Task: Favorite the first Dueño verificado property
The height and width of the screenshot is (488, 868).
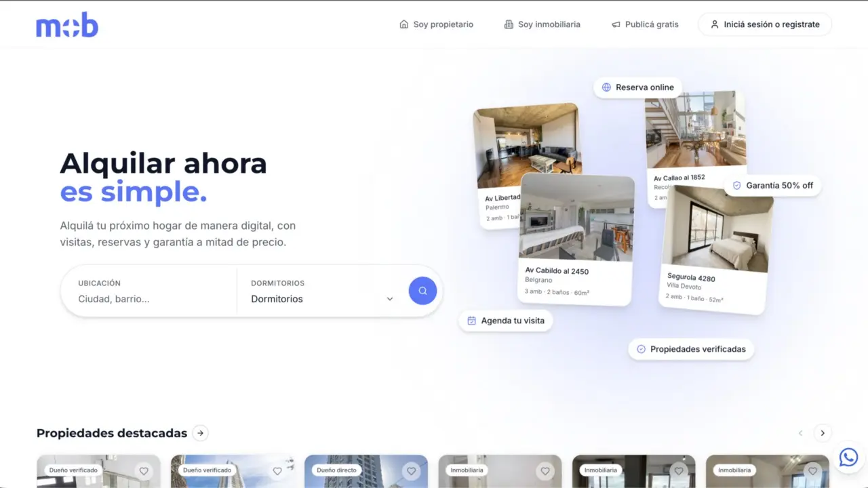Action: (144, 471)
